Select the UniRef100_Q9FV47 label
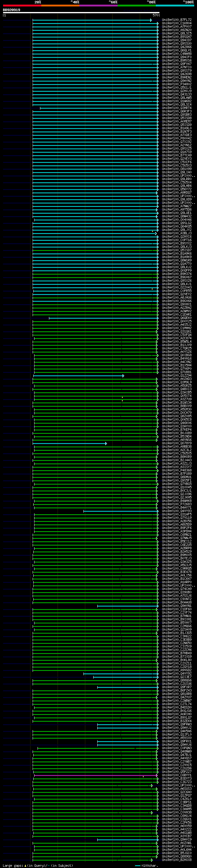Image resolution: width=197 pixels, height=868 pixels. (177, 64)
